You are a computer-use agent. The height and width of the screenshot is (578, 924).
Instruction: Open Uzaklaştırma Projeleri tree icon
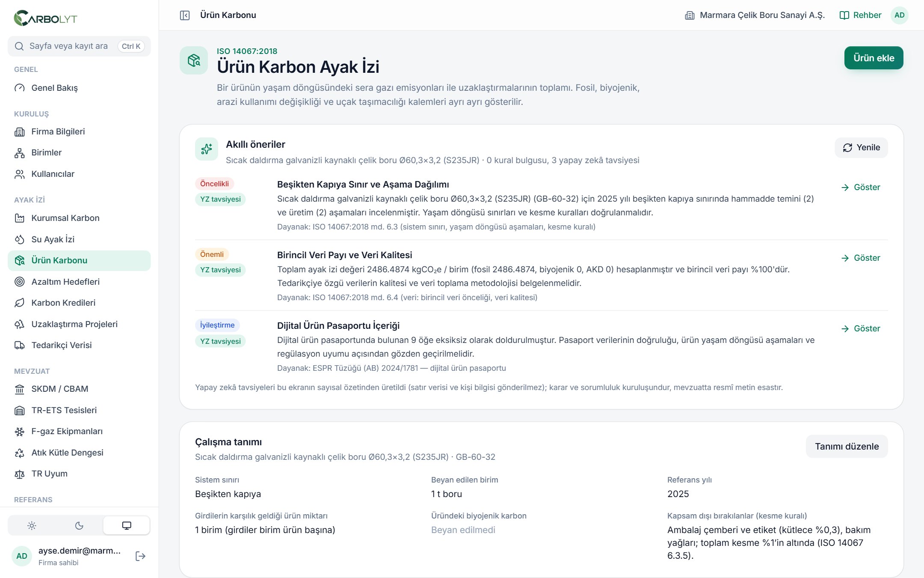pyautogui.click(x=20, y=324)
